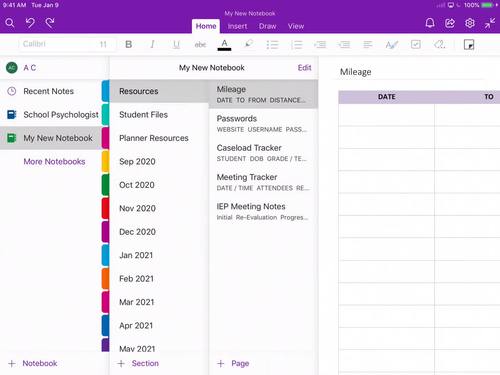500x375 pixels.
Task: Open settings gear
Action: pyautogui.click(x=470, y=23)
